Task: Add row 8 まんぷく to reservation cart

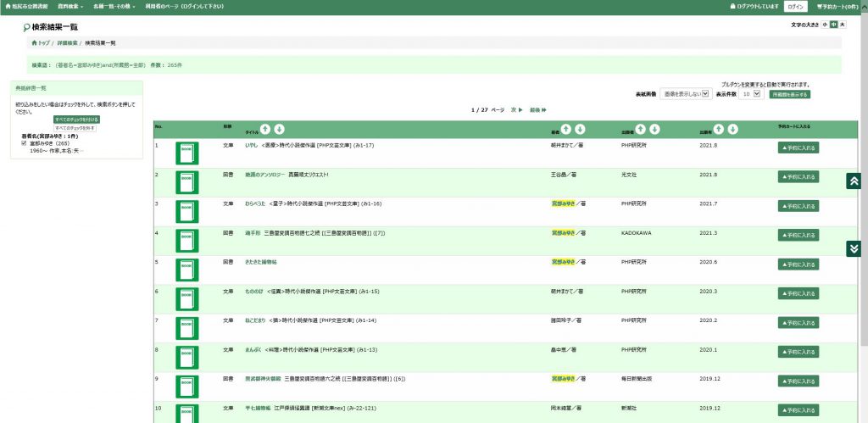Action: click(x=798, y=352)
